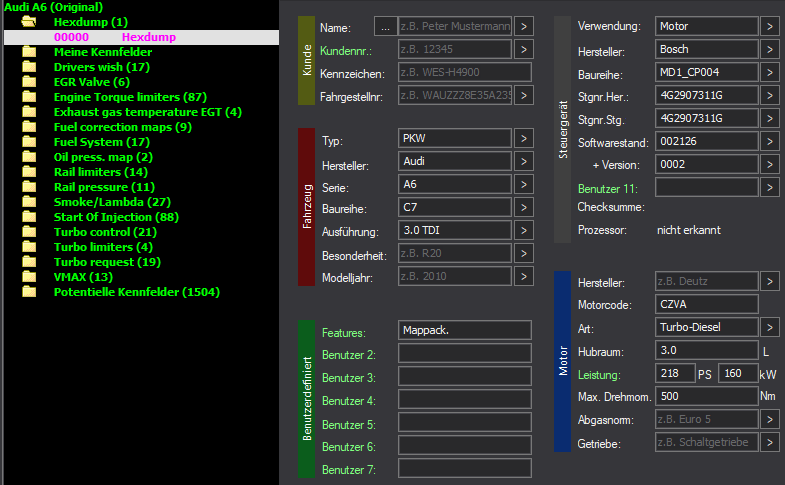Open the Serie A6 arrow dropdown
The image size is (785, 485).
click(524, 184)
